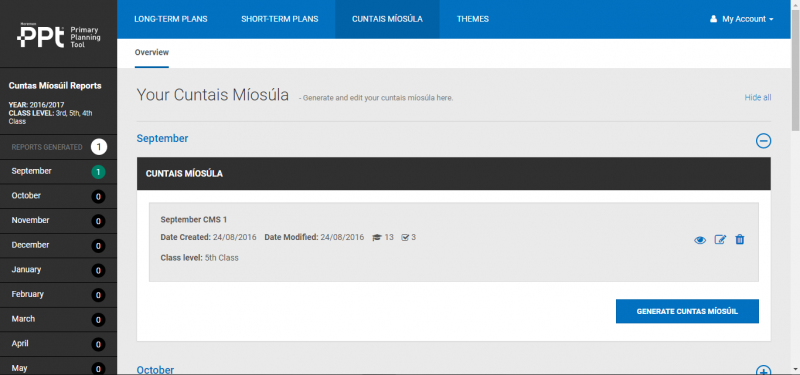This screenshot has width=800, height=375.
Task: Select December in the sidebar
Action: click(58, 245)
